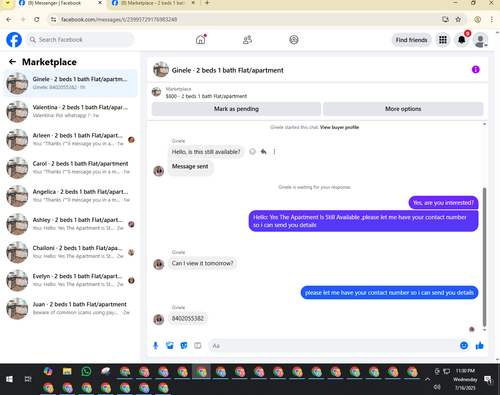Send a thumbs up like
The image size is (500, 395).
[480, 346]
